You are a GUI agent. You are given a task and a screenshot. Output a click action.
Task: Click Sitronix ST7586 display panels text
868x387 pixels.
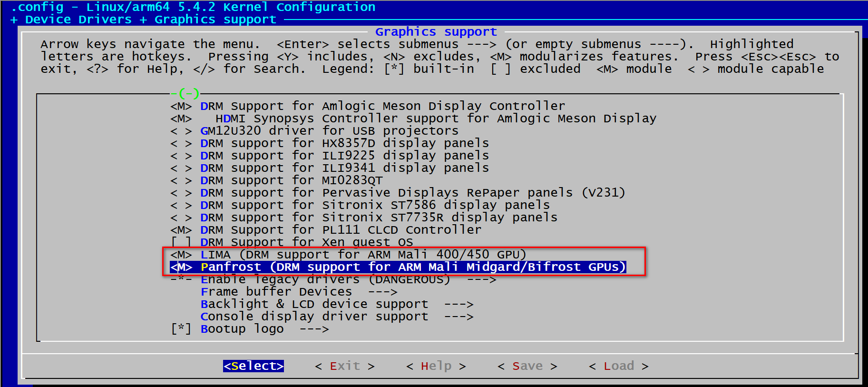pyautogui.click(x=436, y=205)
